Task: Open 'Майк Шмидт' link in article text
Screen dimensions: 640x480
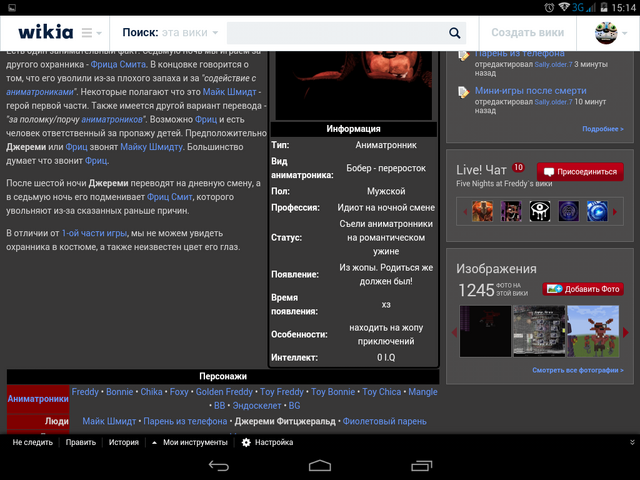Action: coord(229,92)
